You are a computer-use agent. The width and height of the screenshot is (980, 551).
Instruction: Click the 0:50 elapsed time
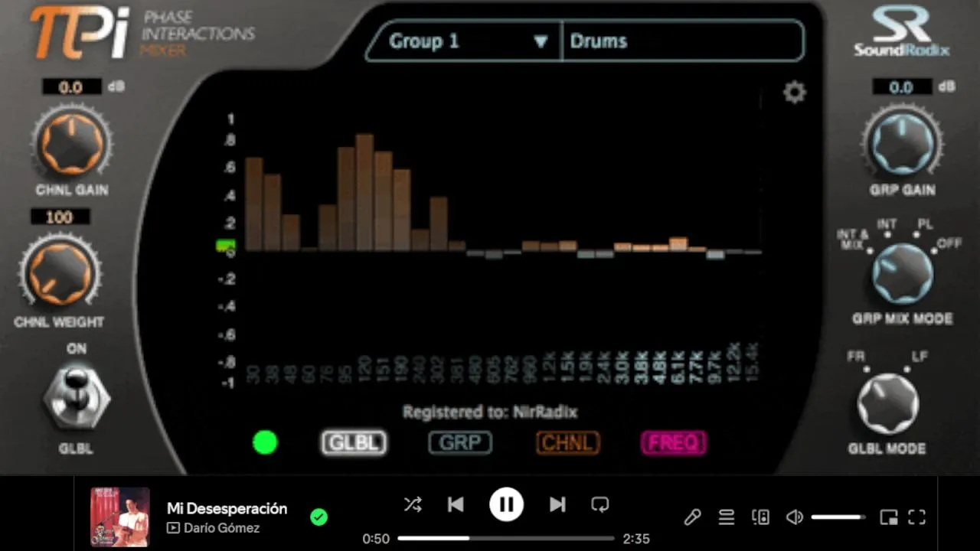[376, 539]
